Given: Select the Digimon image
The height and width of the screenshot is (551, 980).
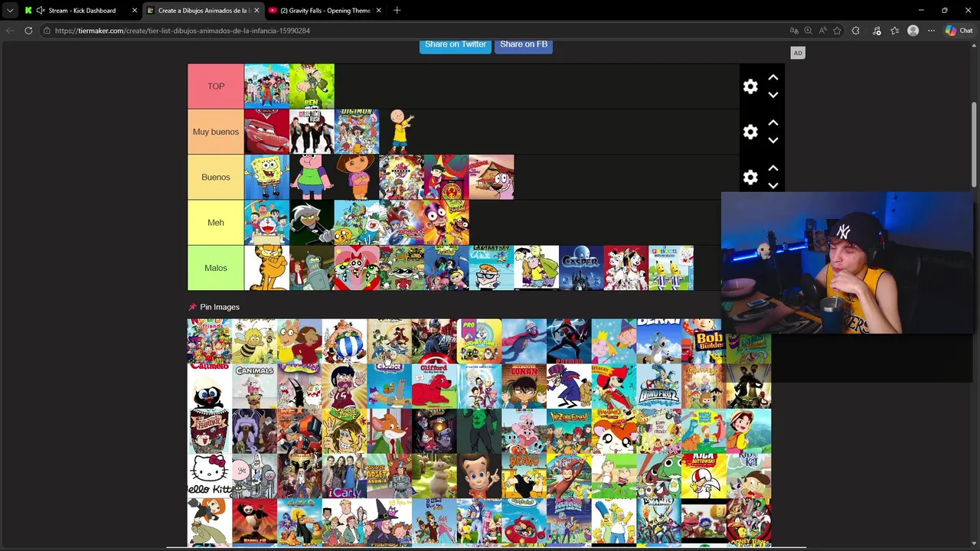Looking at the screenshot, I should 357,132.
